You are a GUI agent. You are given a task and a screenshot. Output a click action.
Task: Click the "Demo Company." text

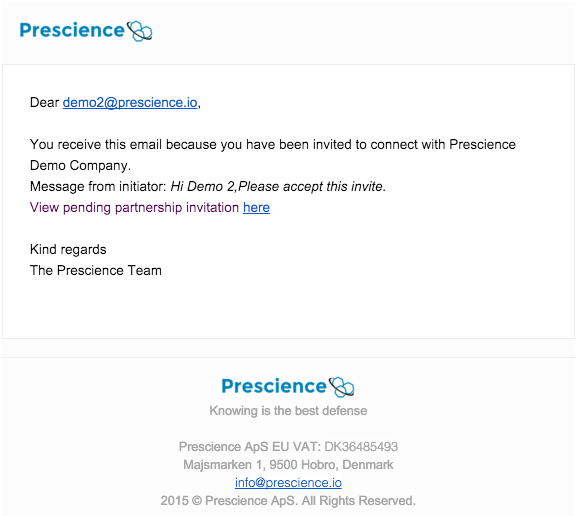[80, 166]
